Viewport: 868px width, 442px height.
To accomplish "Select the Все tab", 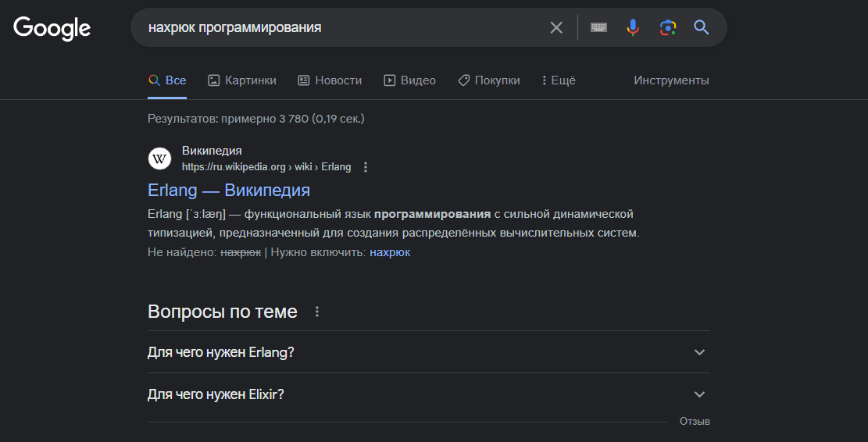I will click(167, 80).
